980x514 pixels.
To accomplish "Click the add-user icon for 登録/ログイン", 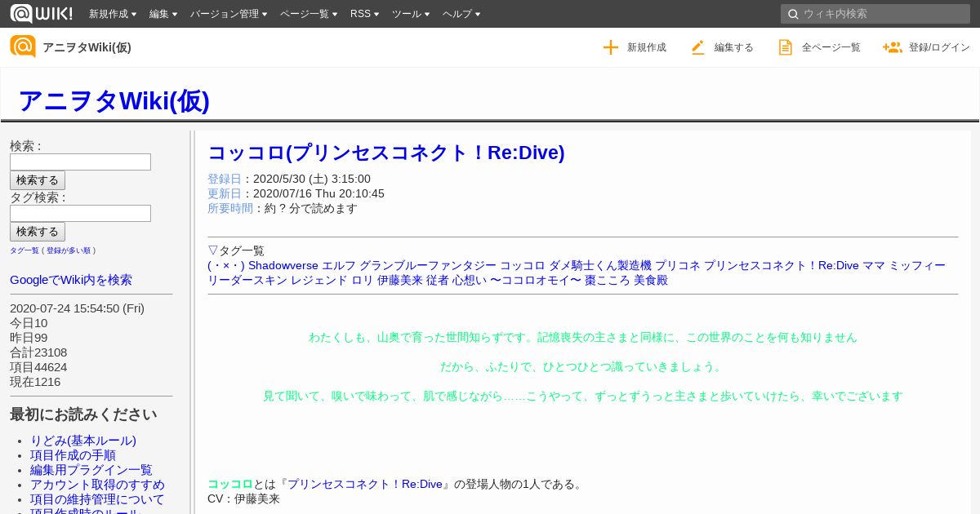I will click(892, 47).
